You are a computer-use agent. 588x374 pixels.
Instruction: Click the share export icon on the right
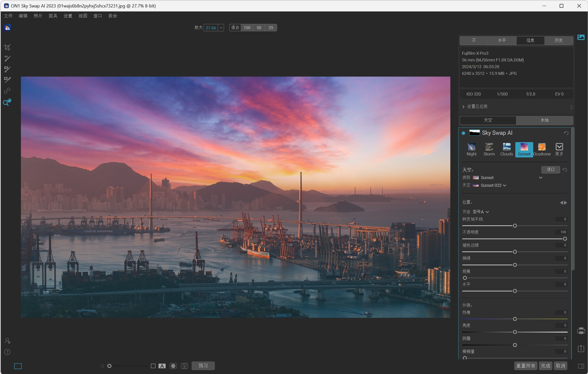[581, 348]
